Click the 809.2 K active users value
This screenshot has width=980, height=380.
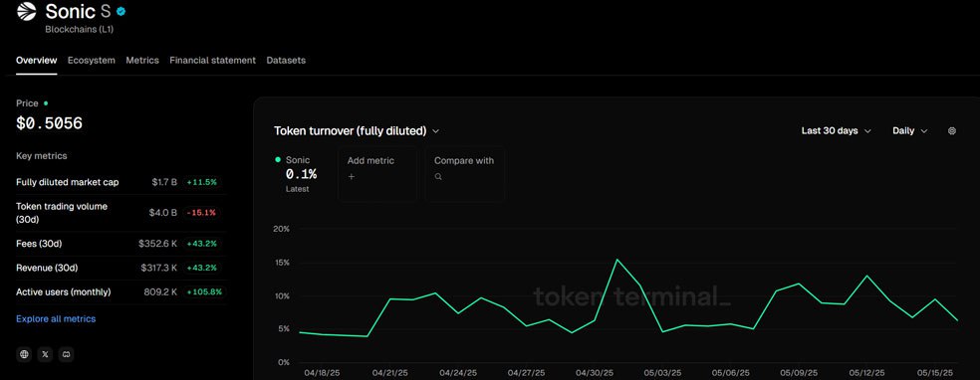click(x=160, y=292)
